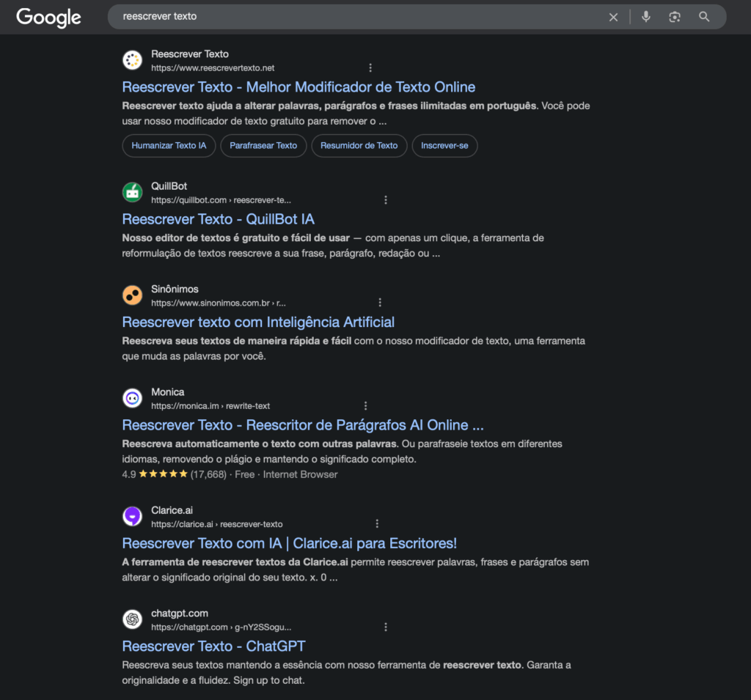751x700 pixels.
Task: Open three-dot menu beside QuillBot result
Action: (386, 200)
